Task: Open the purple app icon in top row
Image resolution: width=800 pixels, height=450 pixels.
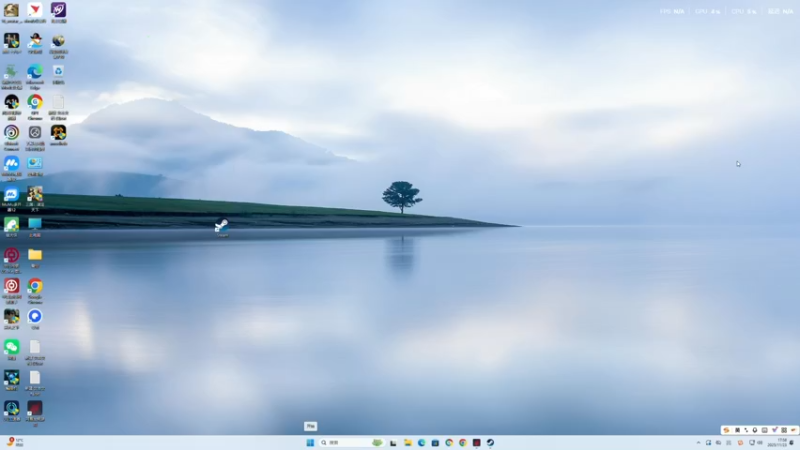Action: (x=58, y=12)
